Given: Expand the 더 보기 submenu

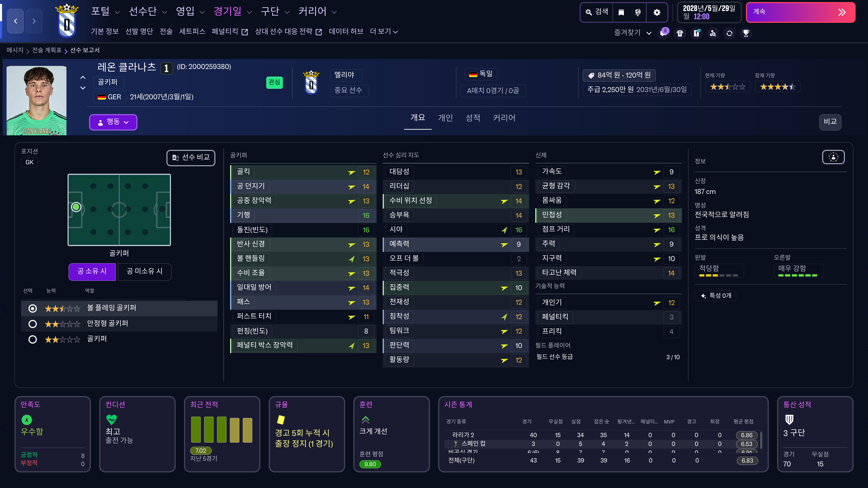Looking at the screenshot, I should point(383,32).
